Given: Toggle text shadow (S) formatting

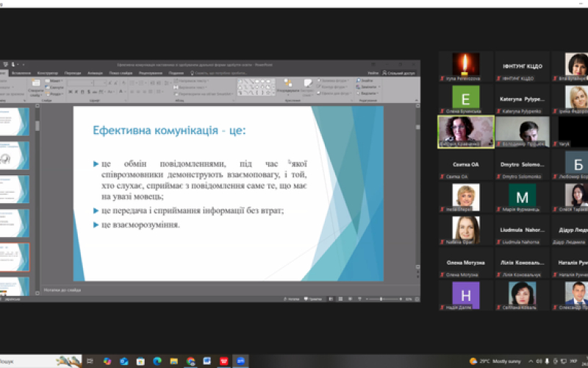Looking at the screenshot, I should tap(88, 91).
